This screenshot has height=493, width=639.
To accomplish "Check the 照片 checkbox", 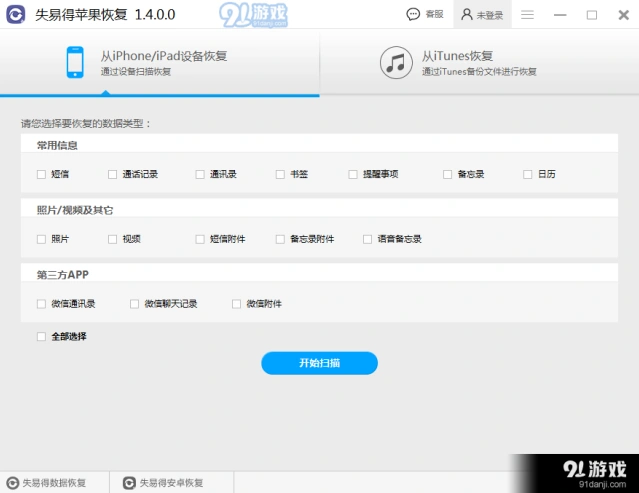I will coord(41,239).
